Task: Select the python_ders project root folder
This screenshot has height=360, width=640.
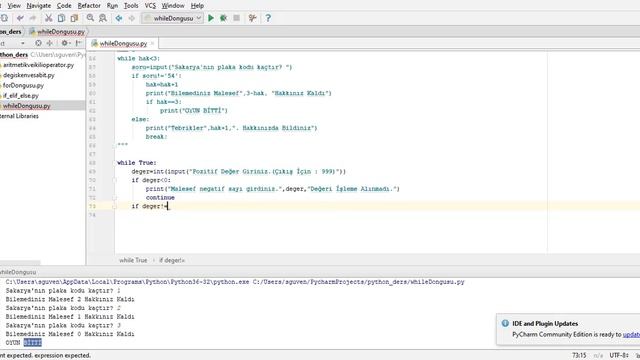Action: tap(14, 55)
